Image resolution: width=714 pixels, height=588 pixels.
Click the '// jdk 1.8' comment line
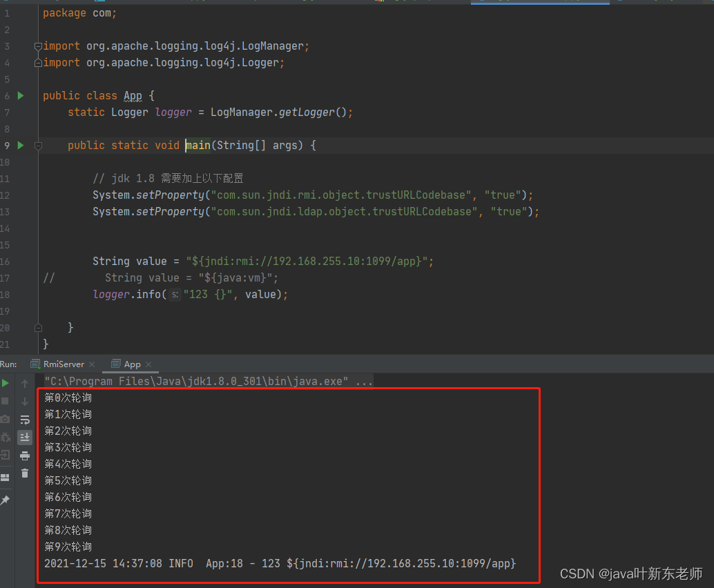(x=168, y=179)
